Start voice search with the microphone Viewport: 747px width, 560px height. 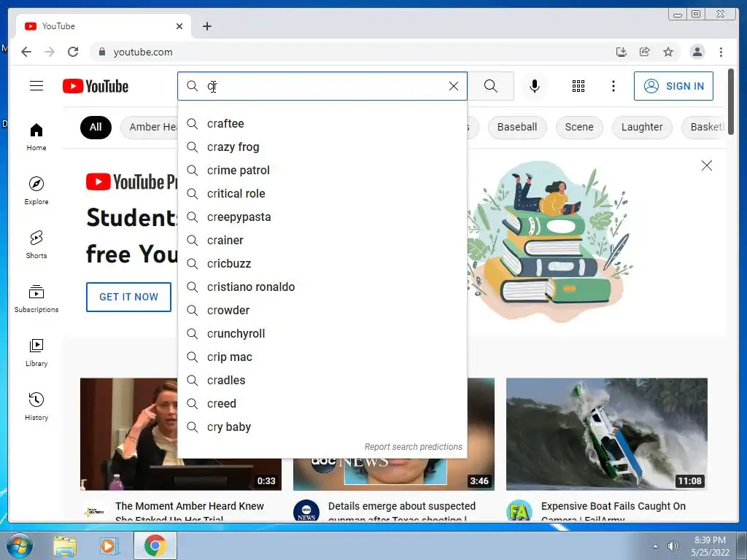pyautogui.click(x=535, y=86)
